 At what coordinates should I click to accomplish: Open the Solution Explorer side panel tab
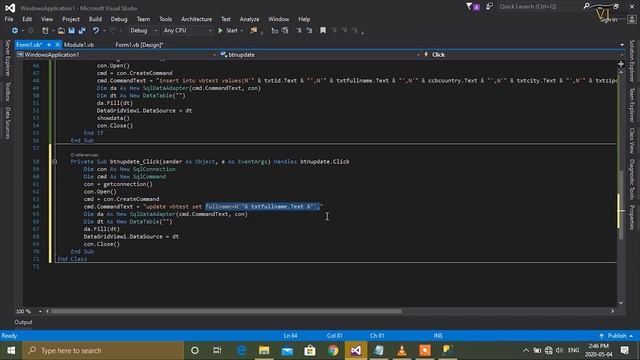(631, 61)
